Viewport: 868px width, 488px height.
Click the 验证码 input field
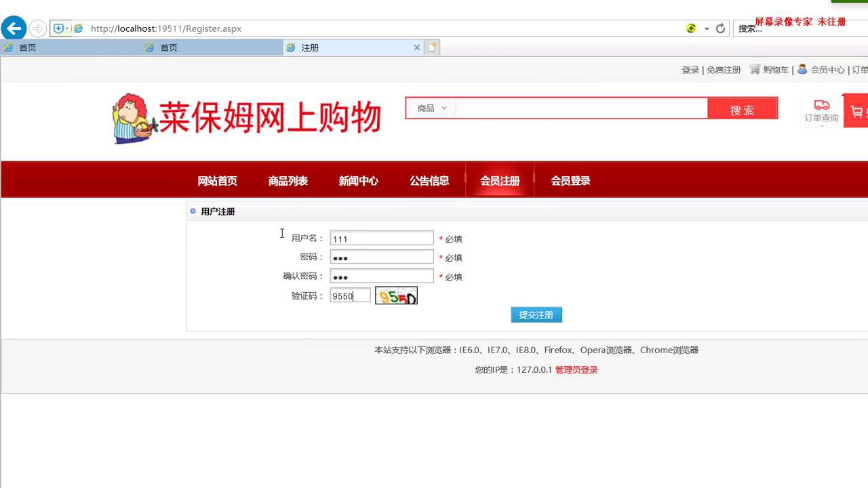coord(351,296)
